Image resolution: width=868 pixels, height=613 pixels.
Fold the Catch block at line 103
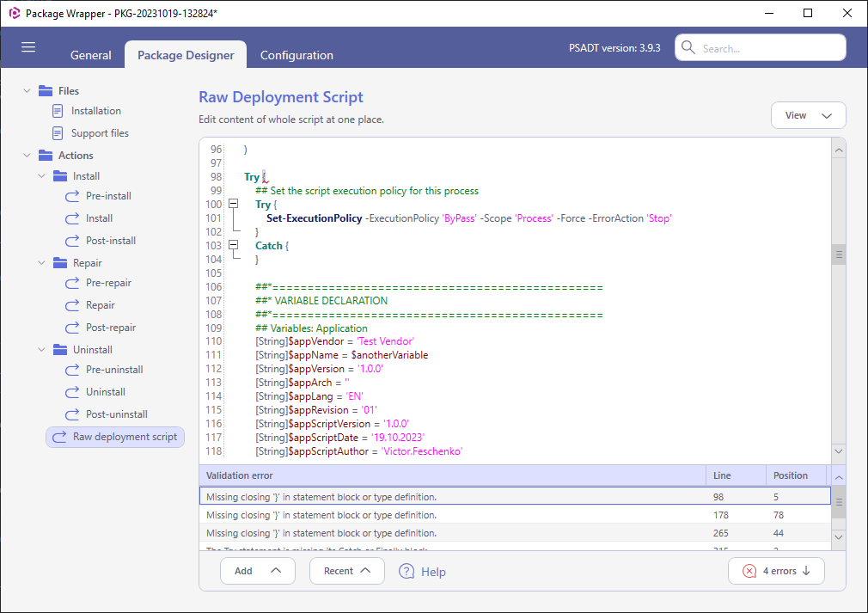(234, 245)
